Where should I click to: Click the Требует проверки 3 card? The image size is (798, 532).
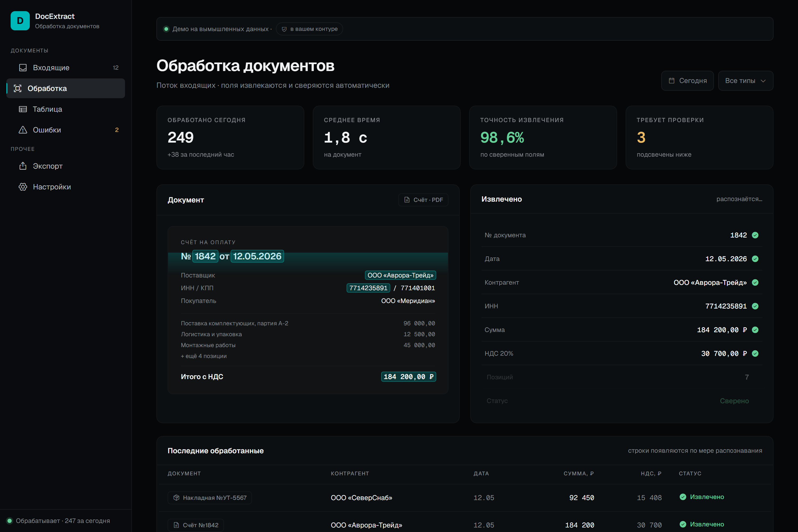coord(699,138)
